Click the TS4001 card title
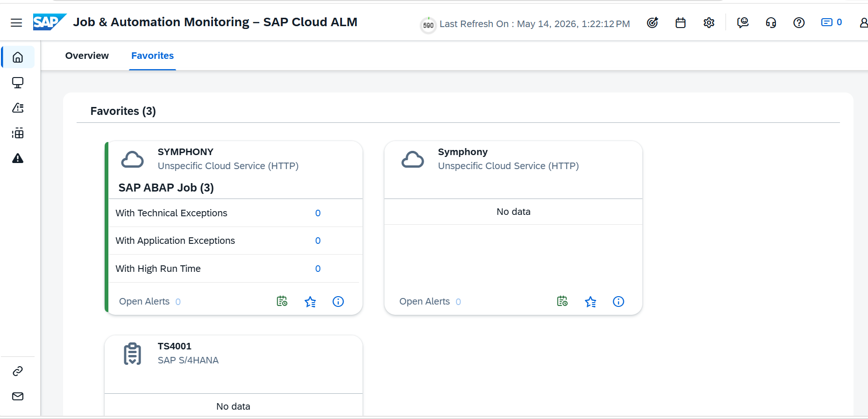 174,346
